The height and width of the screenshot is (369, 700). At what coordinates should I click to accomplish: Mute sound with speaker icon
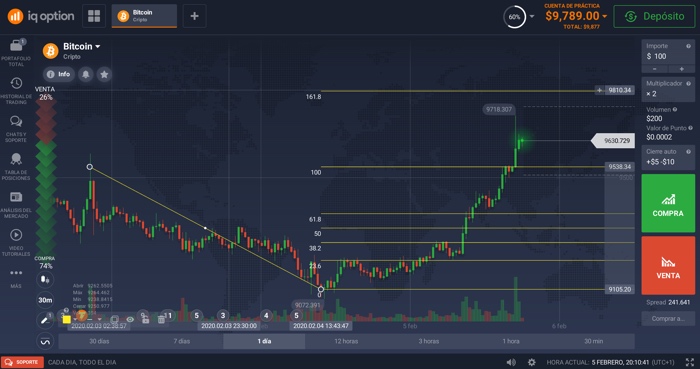point(511,362)
